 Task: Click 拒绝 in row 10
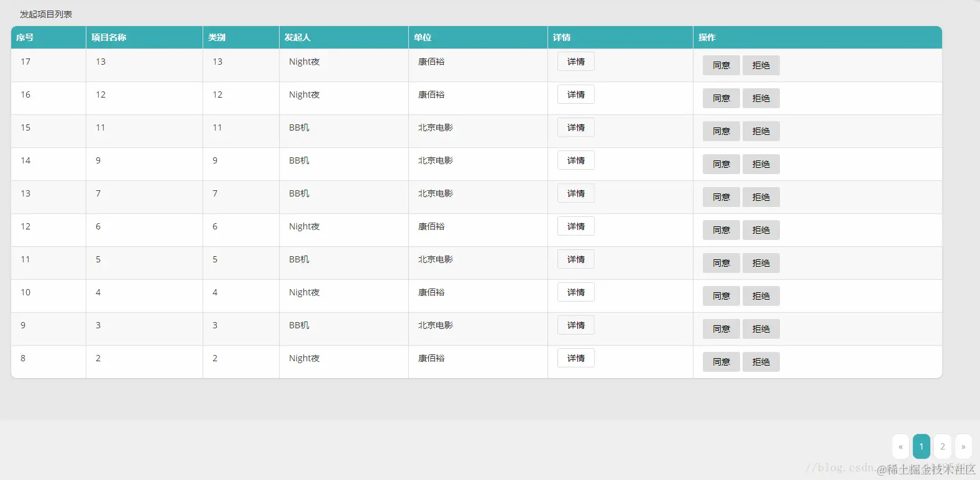[761, 296]
